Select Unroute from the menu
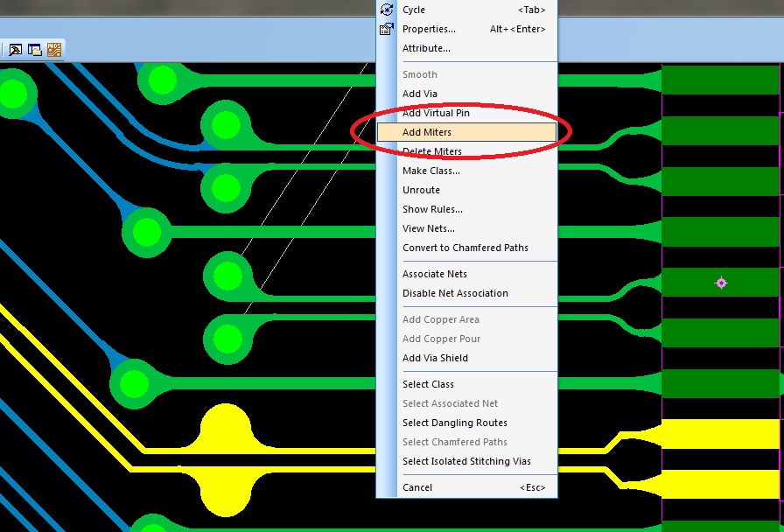Viewport: 784px width, 532px height. tap(467, 190)
